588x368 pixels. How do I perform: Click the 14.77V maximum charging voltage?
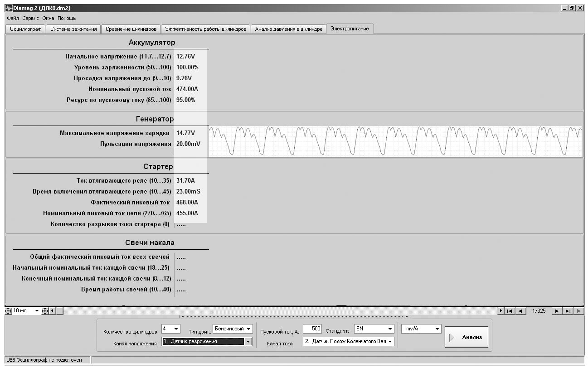[x=186, y=133]
